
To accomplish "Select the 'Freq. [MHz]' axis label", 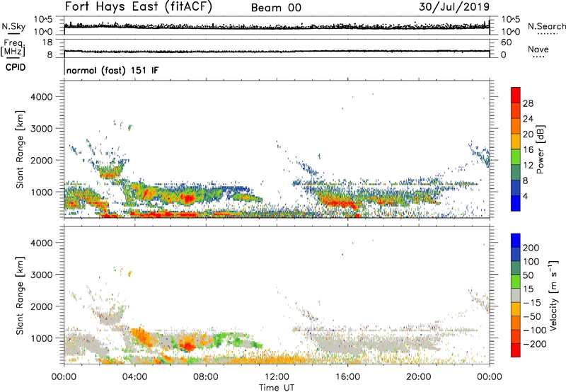I will [13, 48].
